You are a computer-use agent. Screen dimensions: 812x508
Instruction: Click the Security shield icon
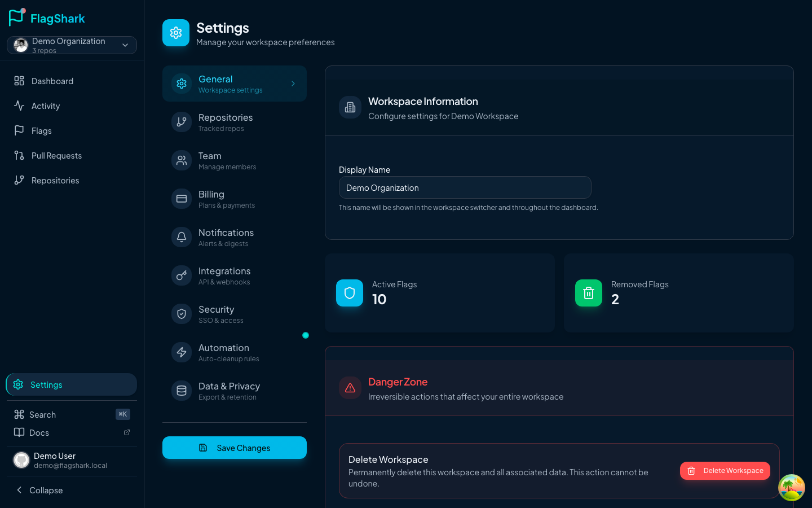click(182, 314)
